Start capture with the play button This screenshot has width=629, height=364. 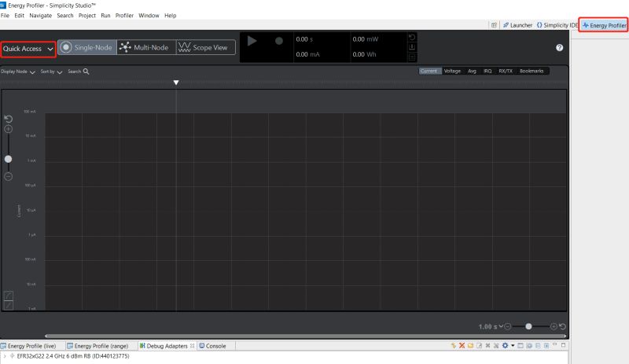[x=252, y=41]
